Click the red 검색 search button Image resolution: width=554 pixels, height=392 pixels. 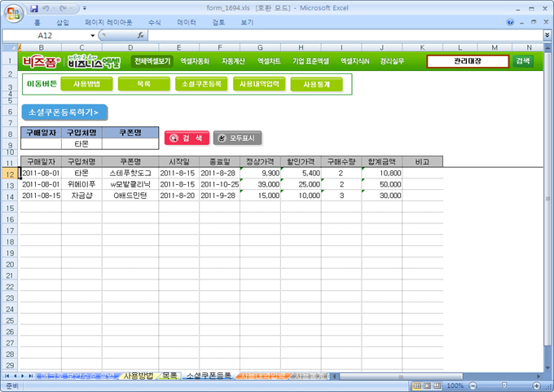click(186, 138)
